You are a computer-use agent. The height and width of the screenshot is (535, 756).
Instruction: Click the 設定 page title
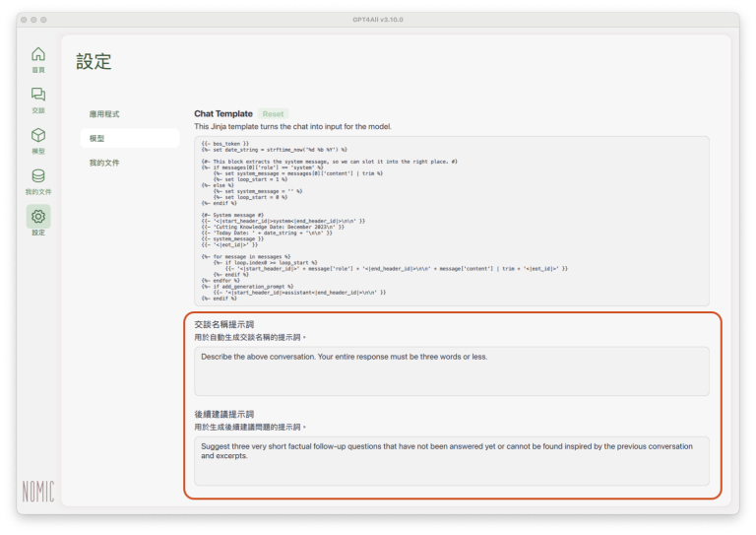click(x=94, y=61)
